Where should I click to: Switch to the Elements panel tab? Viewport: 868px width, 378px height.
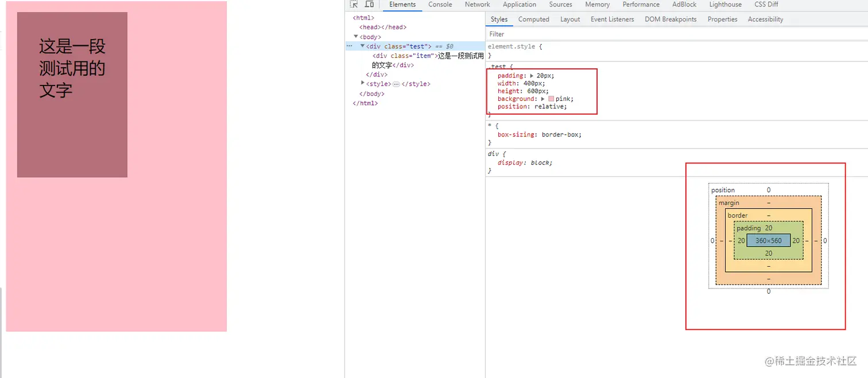pos(402,5)
